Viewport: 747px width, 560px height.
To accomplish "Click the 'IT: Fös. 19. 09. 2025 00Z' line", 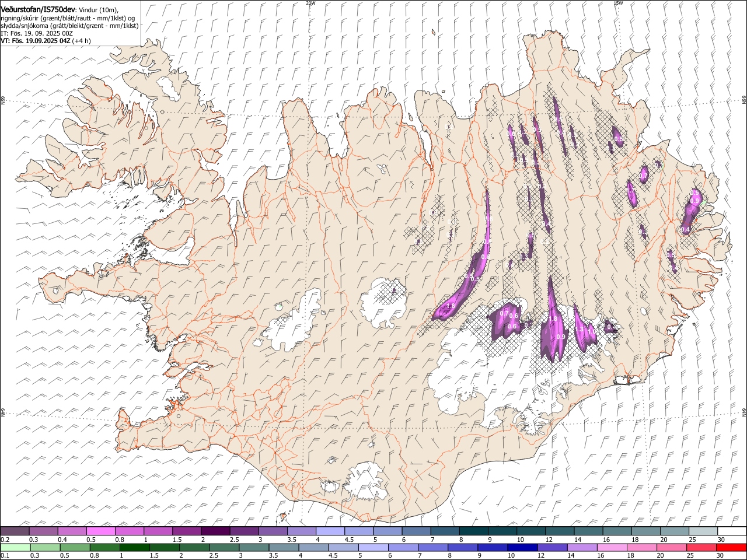I will (x=37, y=33).
